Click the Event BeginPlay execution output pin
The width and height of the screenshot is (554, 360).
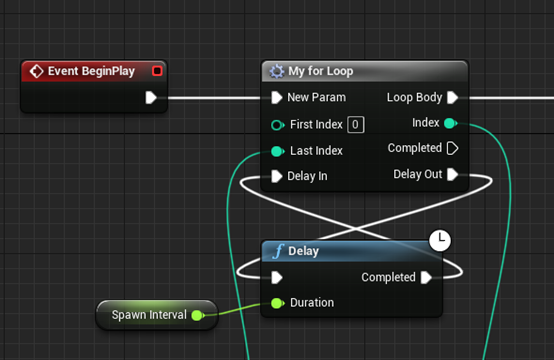[x=151, y=98]
